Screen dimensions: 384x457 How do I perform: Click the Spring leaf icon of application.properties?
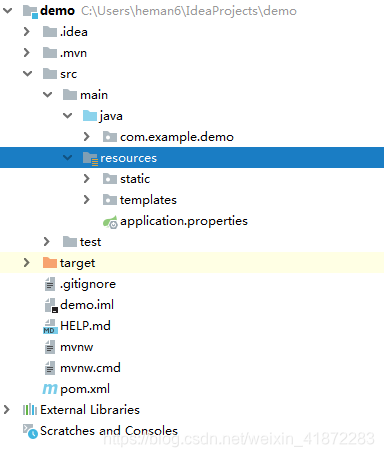[110, 222]
